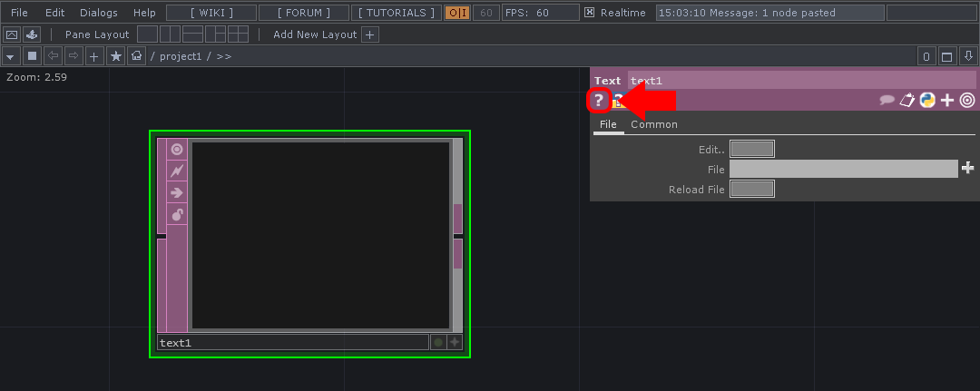Open the Dialogs menu

(98, 13)
